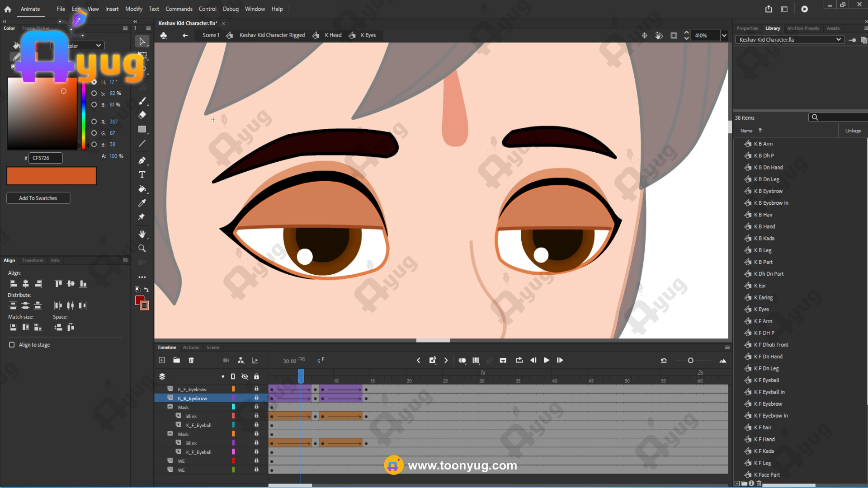Select the Eyedropper tool

142,203
